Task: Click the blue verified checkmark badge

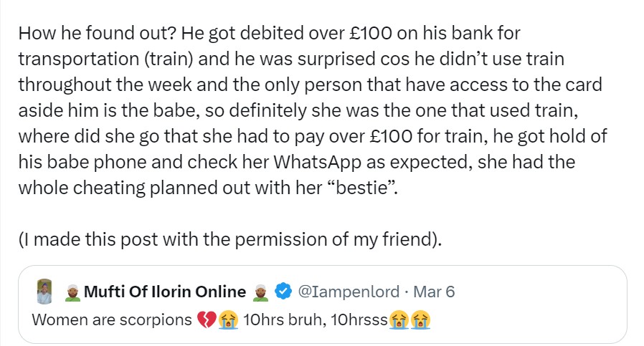Action: pos(284,292)
